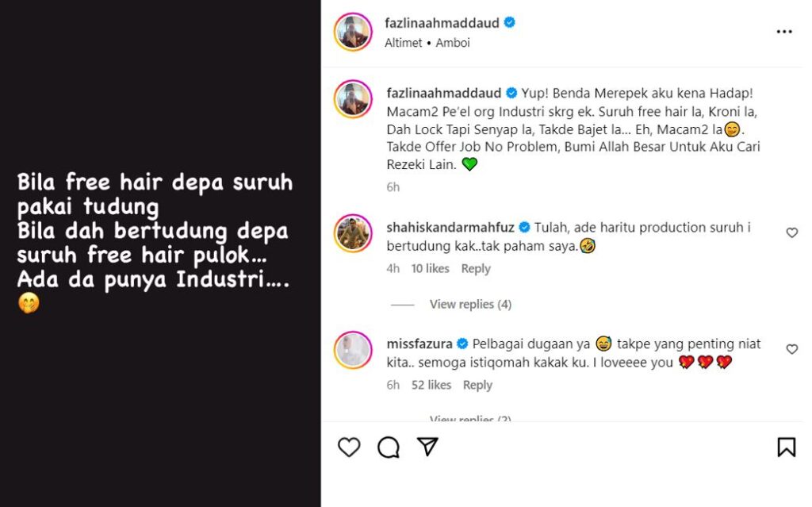Like shahiskandarmahfuz's comment heart icon
The width and height of the screenshot is (812, 507).
pos(791,232)
